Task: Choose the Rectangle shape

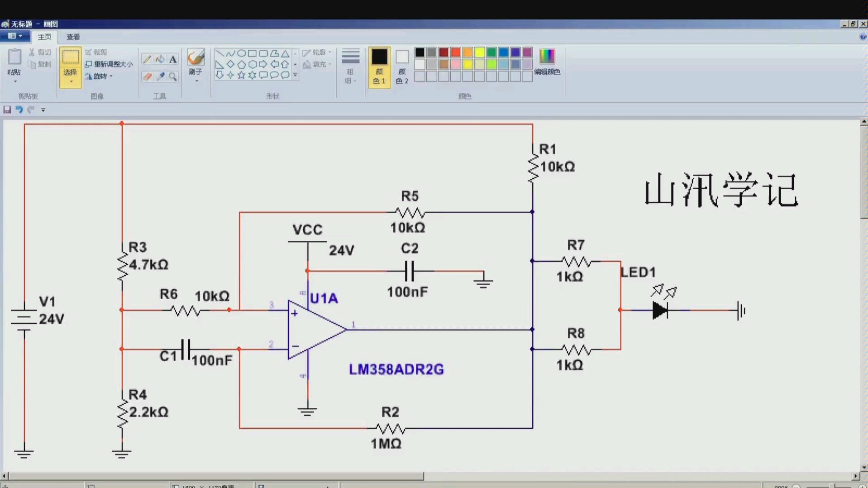Action: tap(252, 53)
